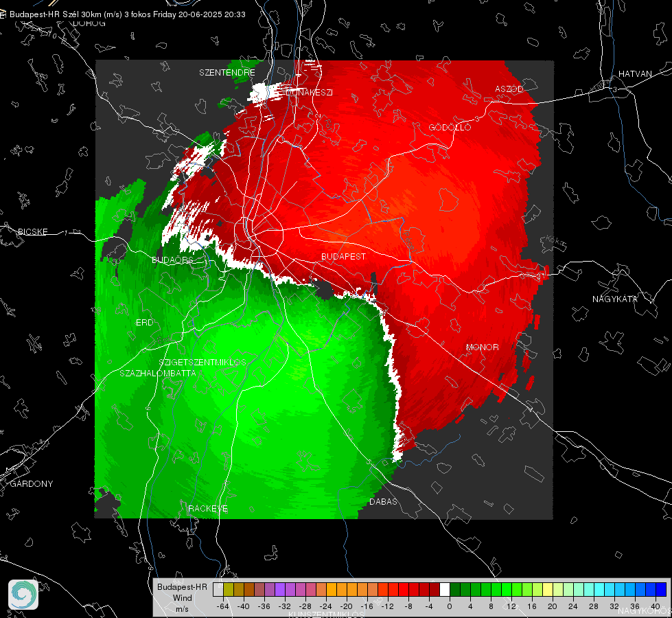
Task: Click the ERD town label
Action: click(144, 323)
